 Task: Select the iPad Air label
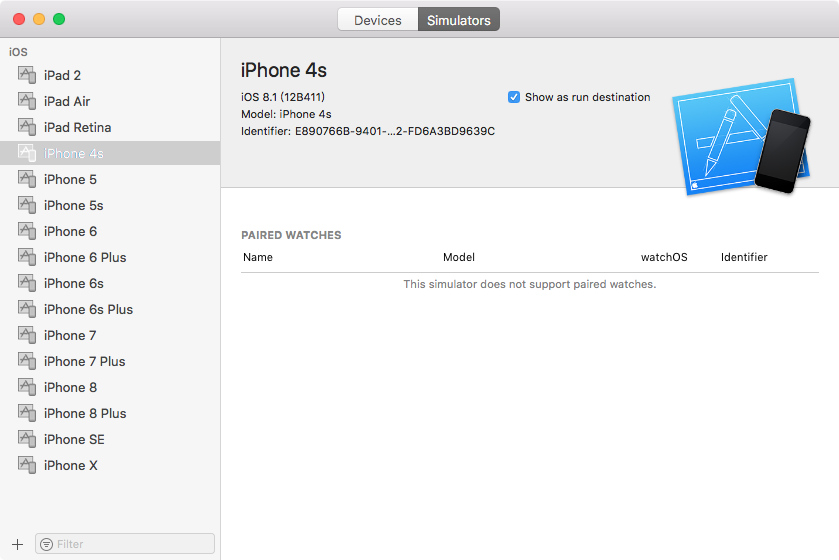click(67, 101)
